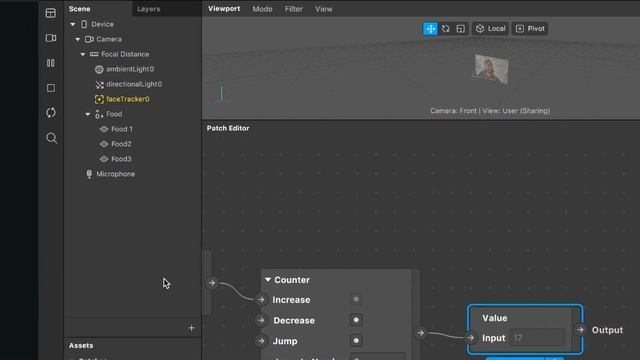Click the Increase input port on Counter
This screenshot has height=360, width=640.
click(x=261, y=300)
